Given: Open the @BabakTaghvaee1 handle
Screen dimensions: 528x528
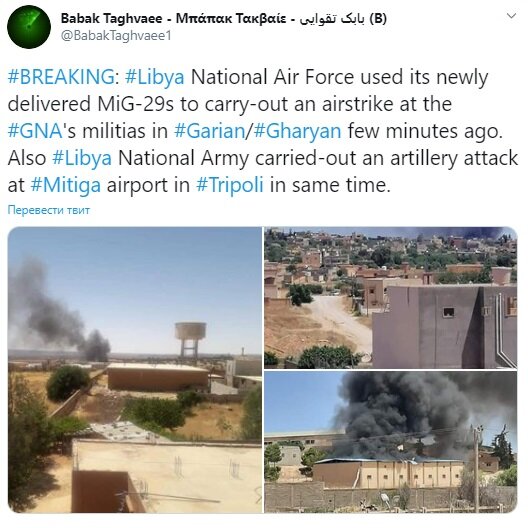Looking at the screenshot, I should [x=116, y=36].
